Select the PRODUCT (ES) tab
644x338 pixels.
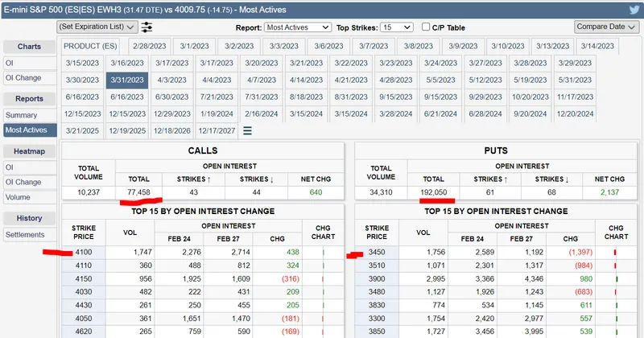click(90, 46)
